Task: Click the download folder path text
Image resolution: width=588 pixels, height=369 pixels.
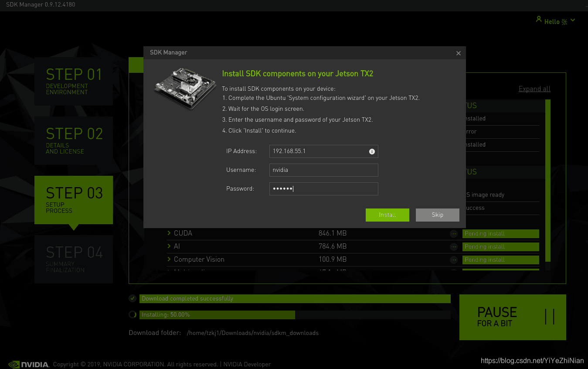Action: (253, 333)
